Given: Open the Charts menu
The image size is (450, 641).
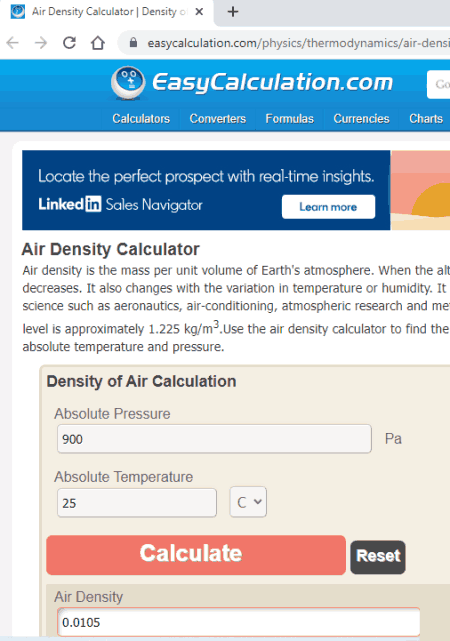Looking at the screenshot, I should [x=425, y=119].
